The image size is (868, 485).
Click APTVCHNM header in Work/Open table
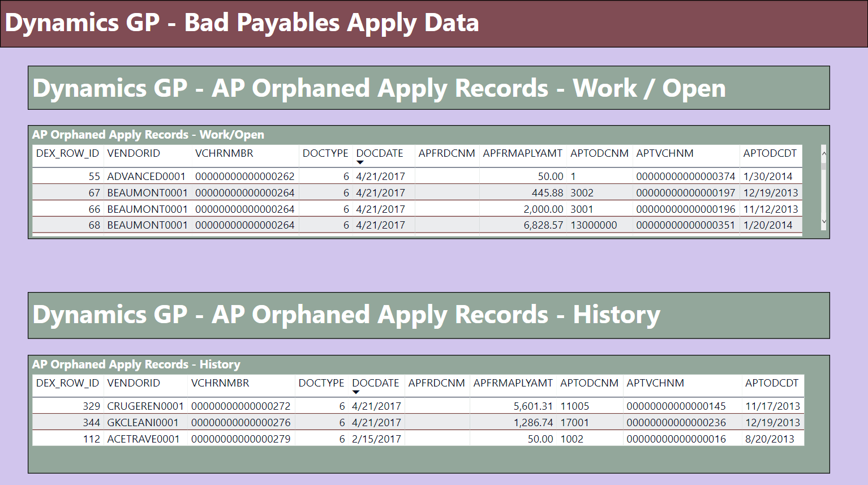[664, 153]
